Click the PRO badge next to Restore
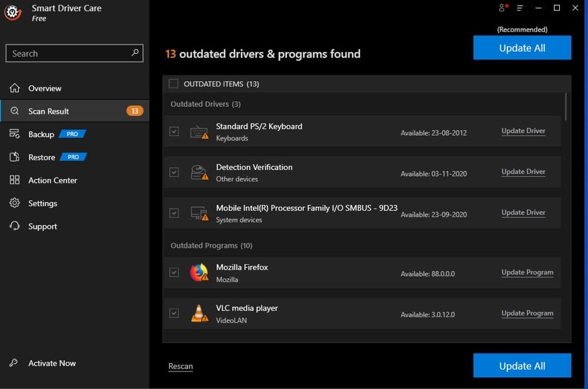The height and width of the screenshot is (389, 588). click(73, 157)
